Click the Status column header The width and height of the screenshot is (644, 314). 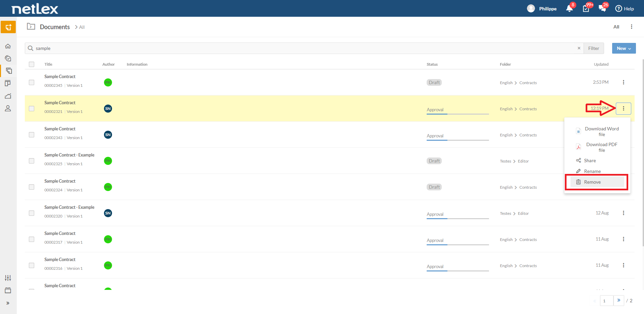pos(432,64)
